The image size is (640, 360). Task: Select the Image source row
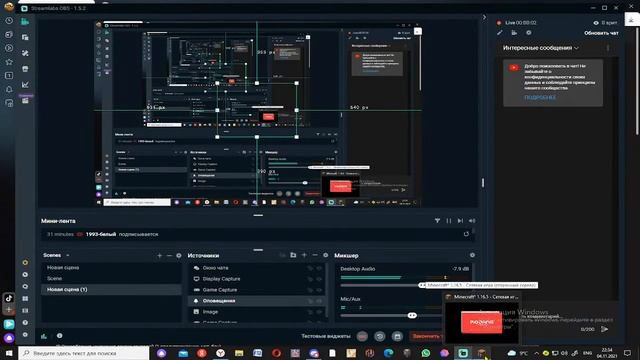click(257, 312)
